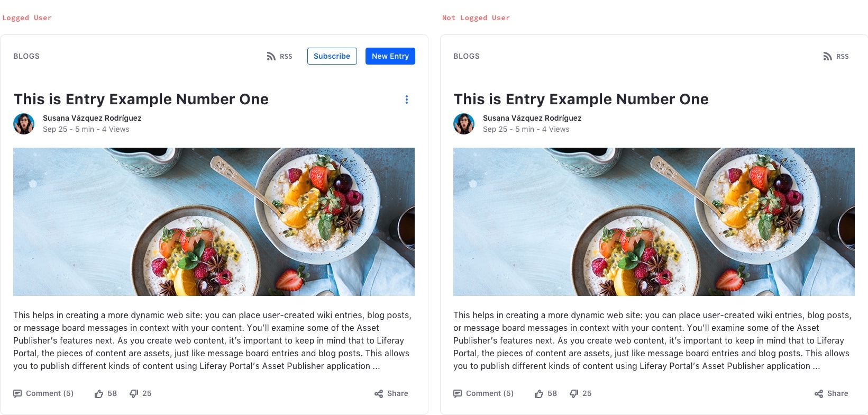The image size is (868, 415).
Task: Open comments icon in logged user panel
Action: pyautogui.click(x=17, y=394)
